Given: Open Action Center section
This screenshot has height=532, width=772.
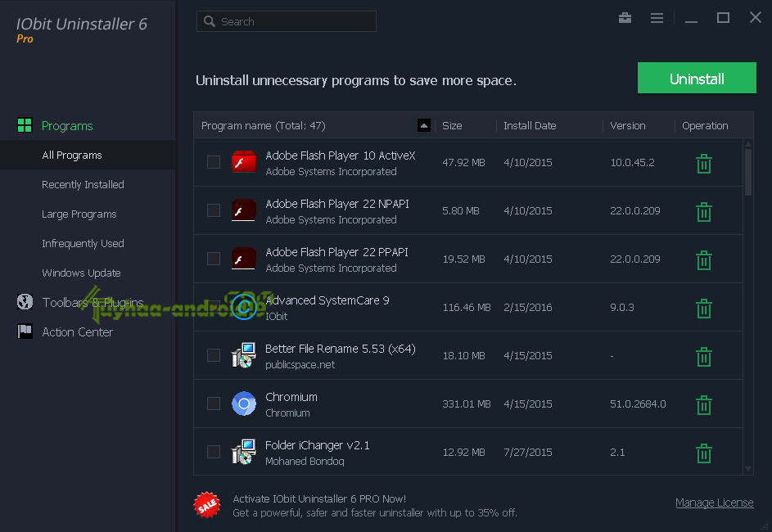Looking at the screenshot, I should (x=77, y=331).
